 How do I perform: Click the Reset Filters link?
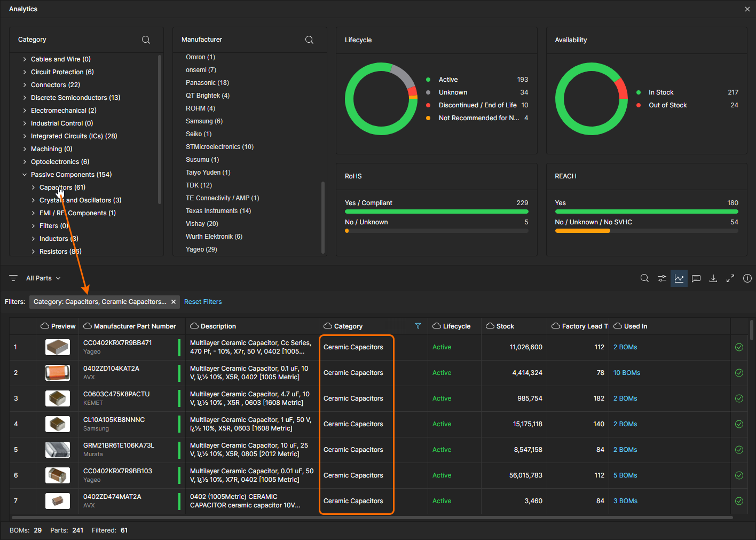203,302
